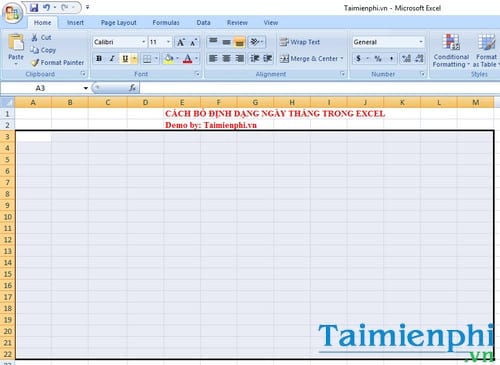The height and width of the screenshot is (365, 500).
Task: Open Merge & Center options arrow
Action: click(342, 59)
